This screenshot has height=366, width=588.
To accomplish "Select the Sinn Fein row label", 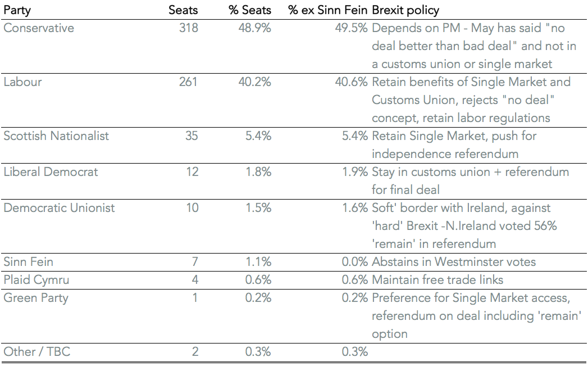I will [x=29, y=262].
